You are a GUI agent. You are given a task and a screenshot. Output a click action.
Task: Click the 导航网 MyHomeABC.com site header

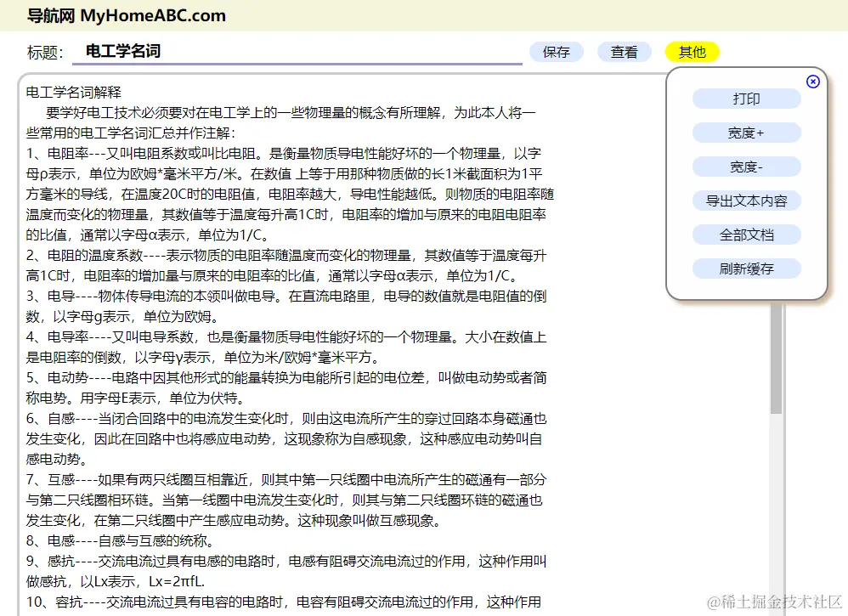click(124, 15)
